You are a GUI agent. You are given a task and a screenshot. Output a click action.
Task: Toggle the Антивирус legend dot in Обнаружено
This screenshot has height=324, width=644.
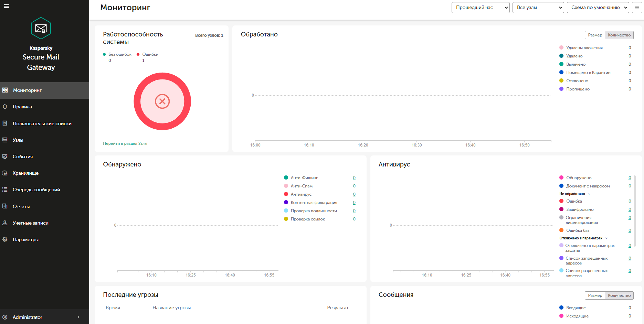286,194
